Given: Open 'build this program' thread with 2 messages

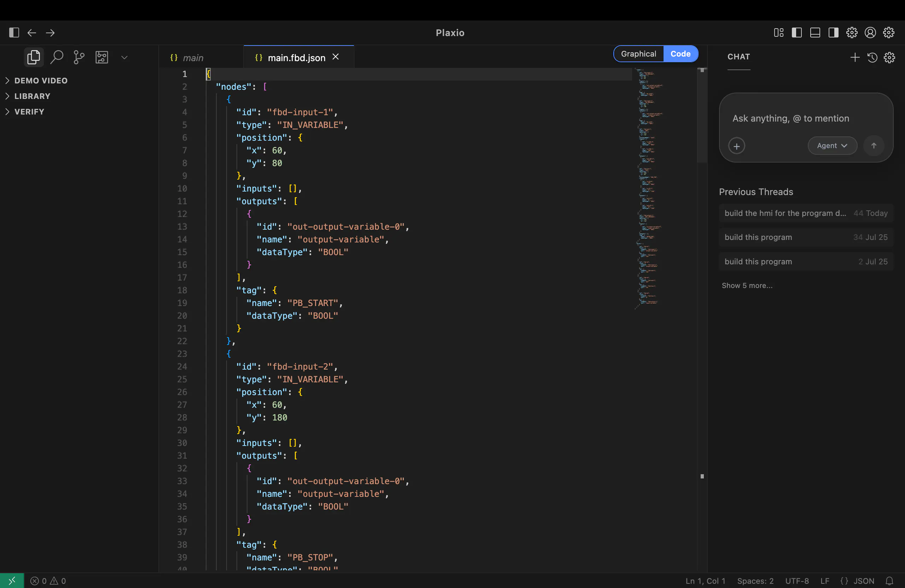Looking at the screenshot, I should [x=806, y=261].
